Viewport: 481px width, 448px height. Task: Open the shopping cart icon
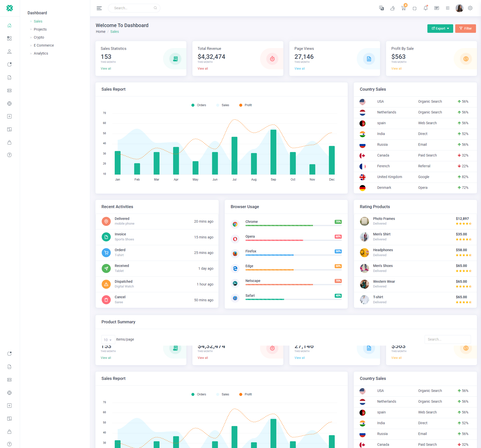(403, 8)
